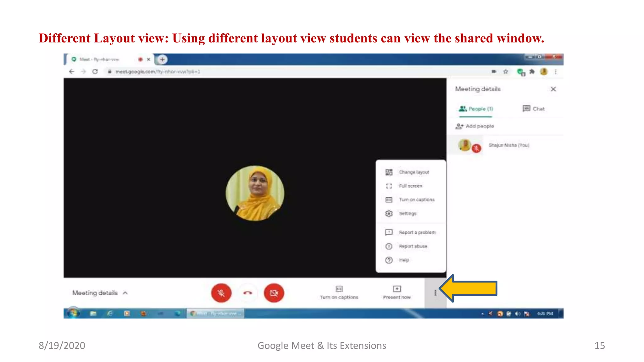Click the 4:21 PM system clock
The height and width of the screenshot is (362, 644).
pyautogui.click(x=545, y=313)
